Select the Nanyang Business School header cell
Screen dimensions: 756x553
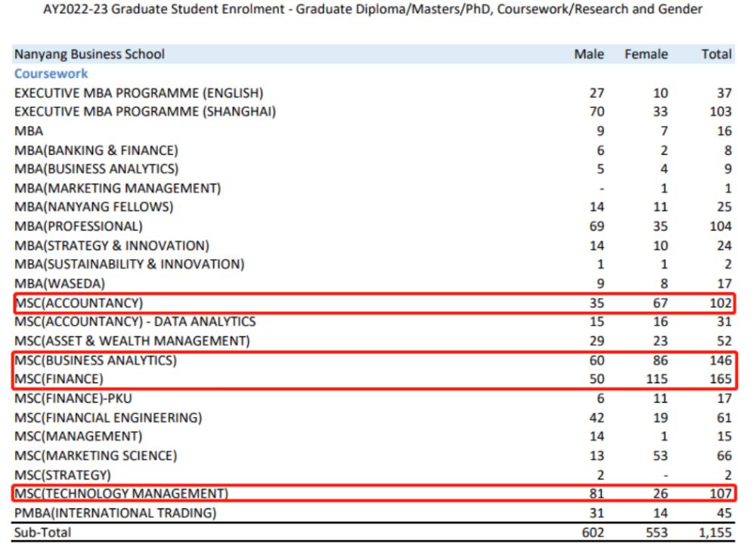(89, 54)
